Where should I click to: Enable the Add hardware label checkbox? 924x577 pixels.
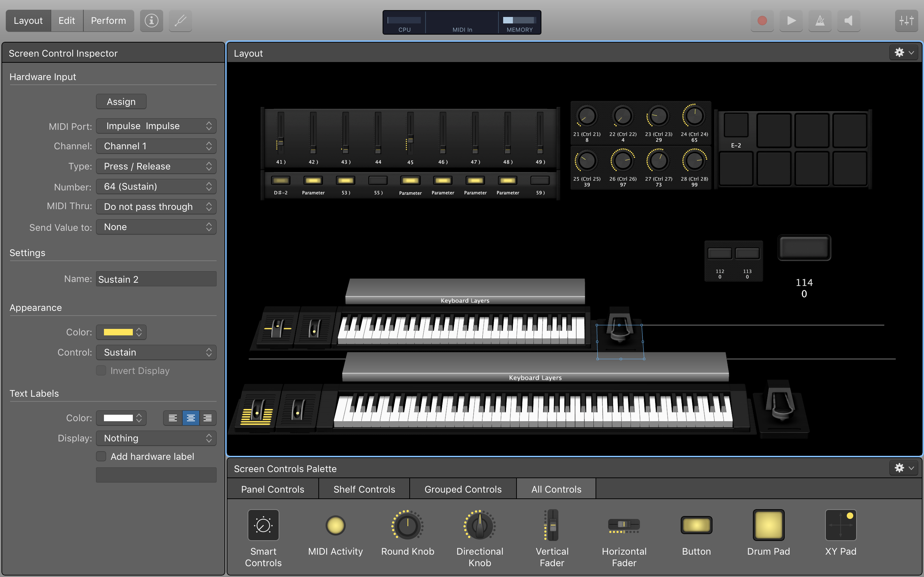pyautogui.click(x=101, y=457)
